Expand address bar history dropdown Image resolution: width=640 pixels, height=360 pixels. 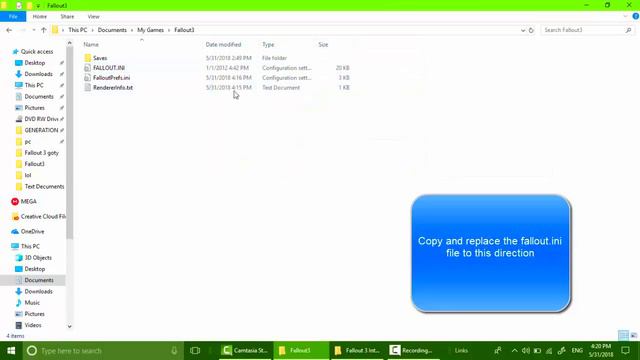(523, 30)
